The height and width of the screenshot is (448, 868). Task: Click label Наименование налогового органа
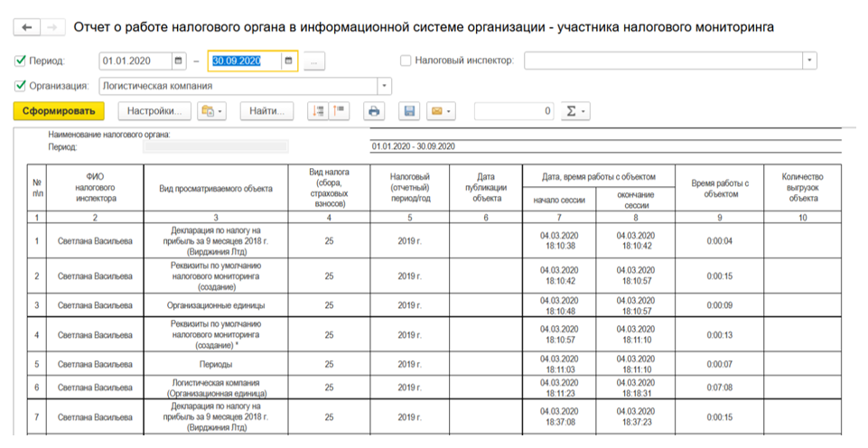(x=109, y=135)
